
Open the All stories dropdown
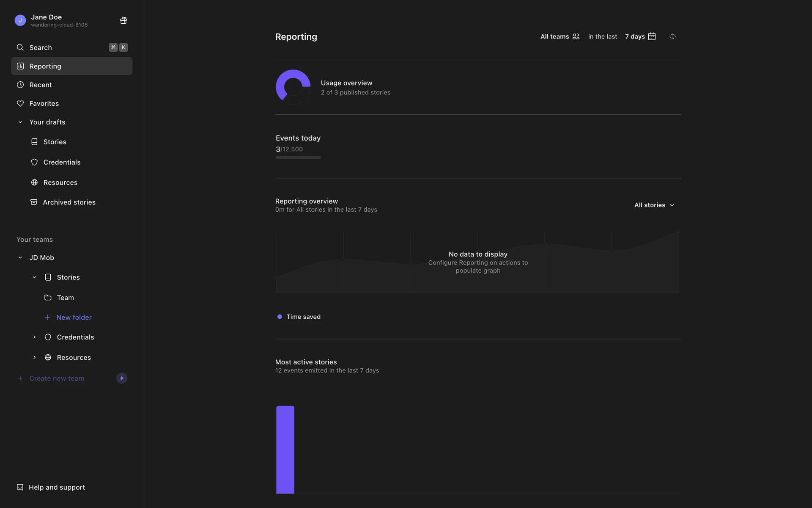654,205
